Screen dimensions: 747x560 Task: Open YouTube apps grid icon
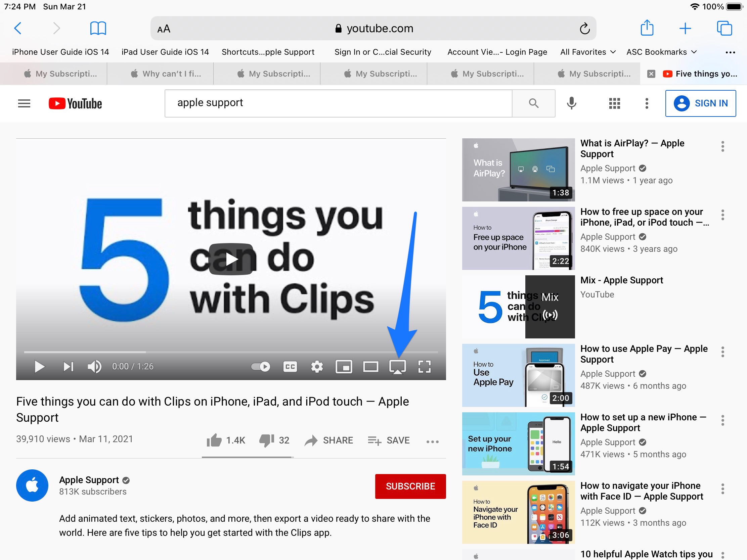point(614,103)
